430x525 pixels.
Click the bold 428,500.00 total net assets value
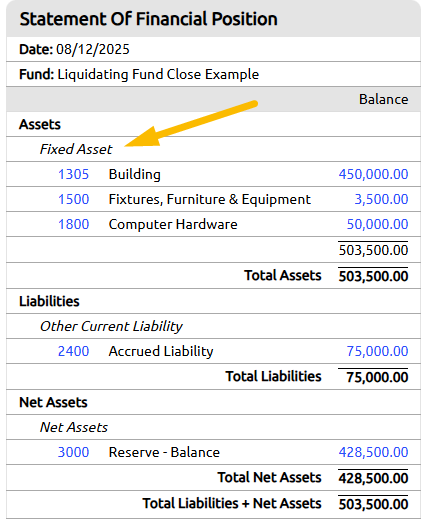tap(373, 478)
